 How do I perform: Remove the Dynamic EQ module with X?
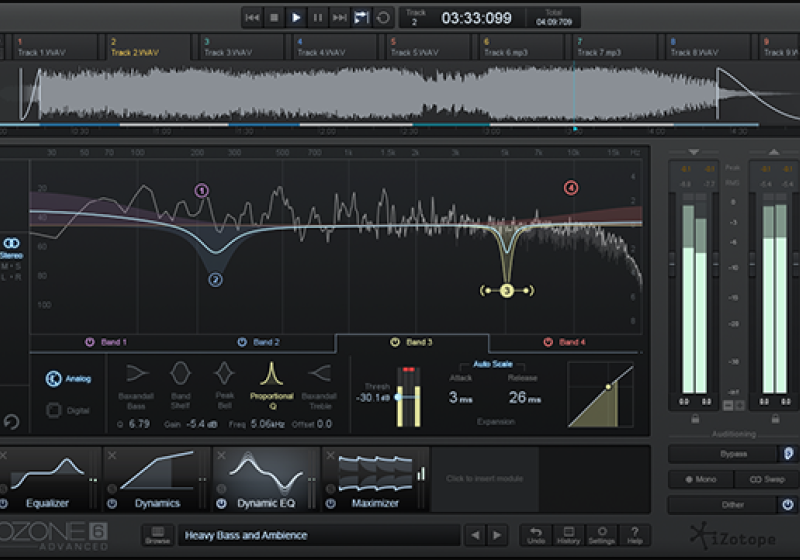(221, 455)
